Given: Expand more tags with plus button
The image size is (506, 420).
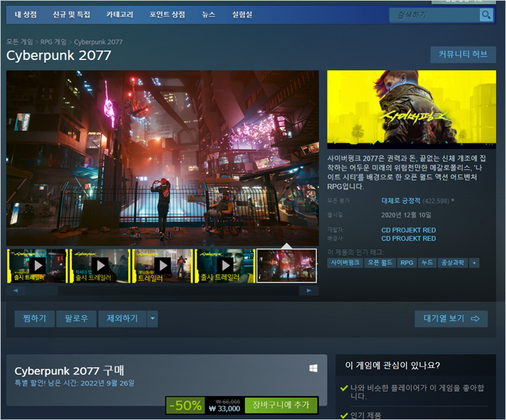Looking at the screenshot, I should pyautogui.click(x=474, y=263).
